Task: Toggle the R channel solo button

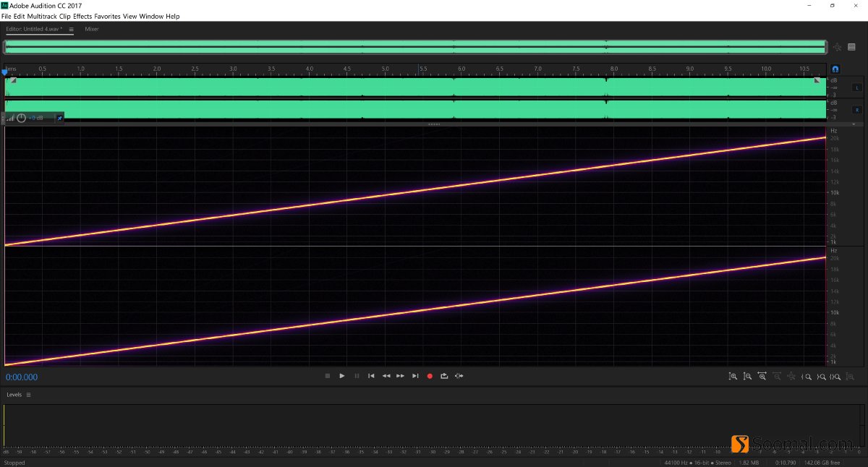Action: (x=857, y=109)
